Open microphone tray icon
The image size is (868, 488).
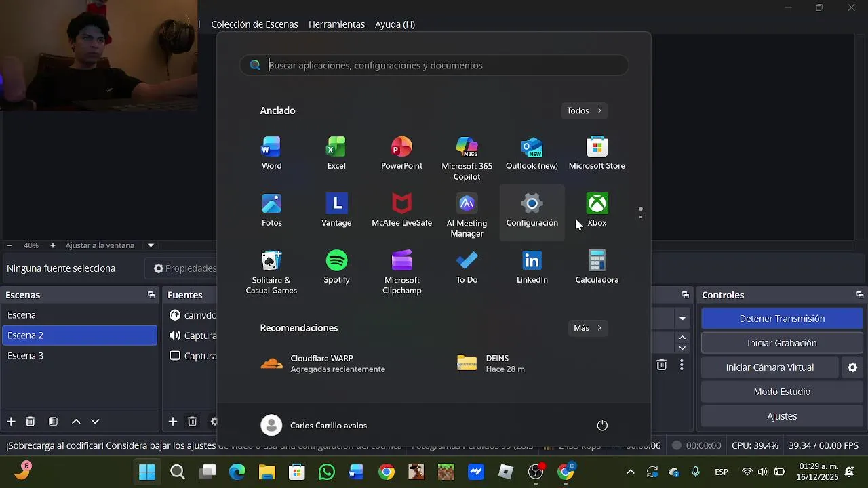coord(696,472)
